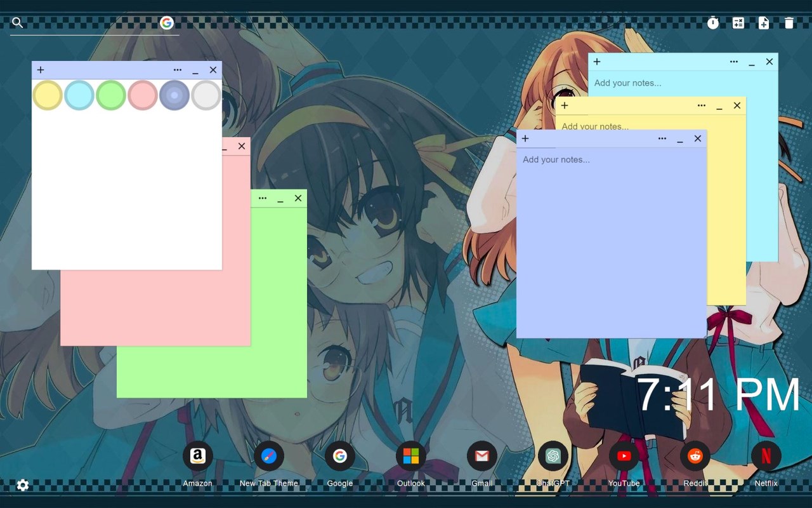
Task: Open settings gear at bottom left
Action: coord(23,485)
